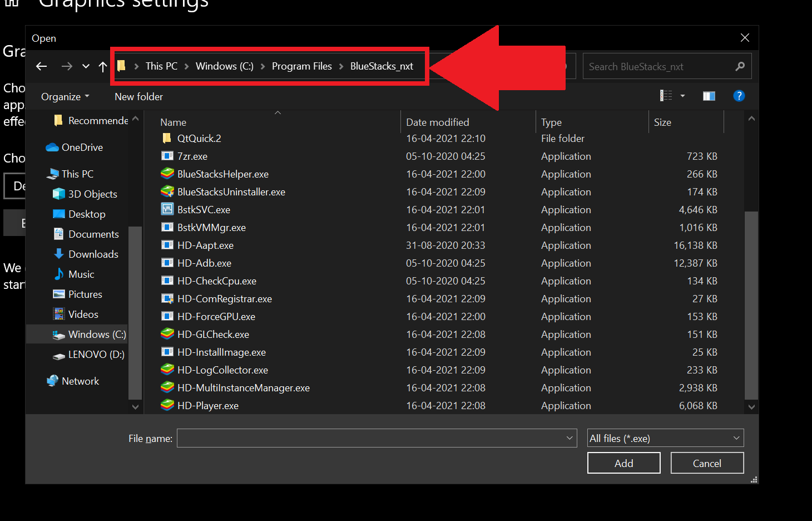Click the Cancel button
This screenshot has width=812, height=521.
point(707,463)
